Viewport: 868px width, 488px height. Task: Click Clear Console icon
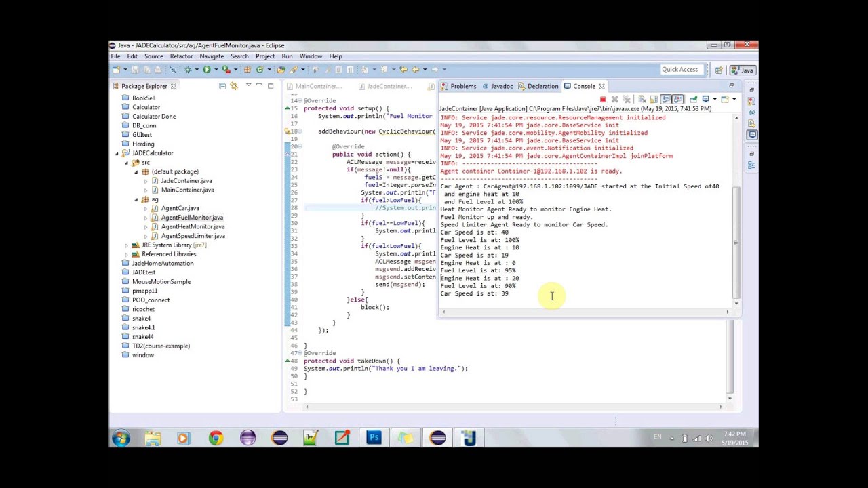pos(642,100)
